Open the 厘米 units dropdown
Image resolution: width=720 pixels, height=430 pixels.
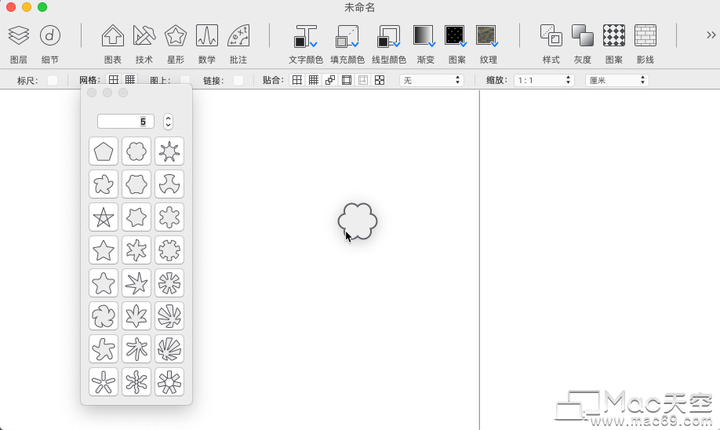point(617,80)
